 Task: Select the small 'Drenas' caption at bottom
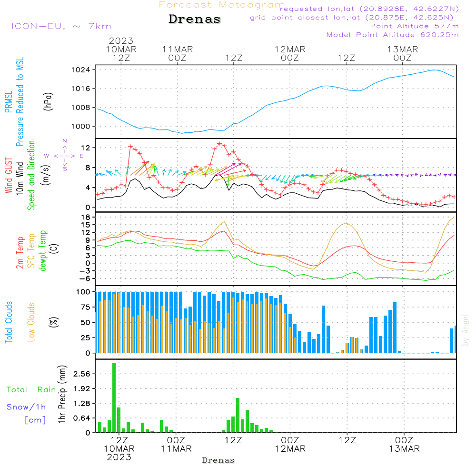pos(218,460)
